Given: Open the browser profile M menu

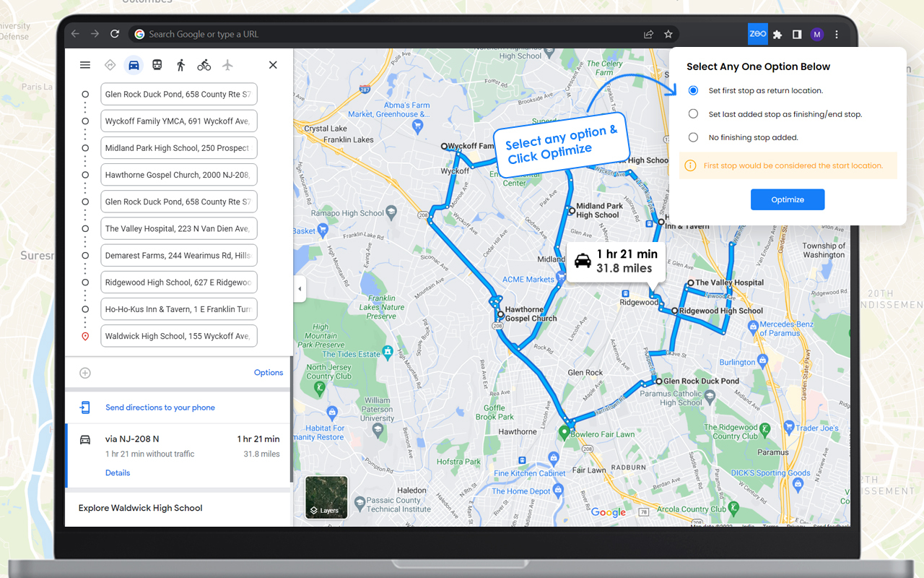Looking at the screenshot, I should (816, 34).
